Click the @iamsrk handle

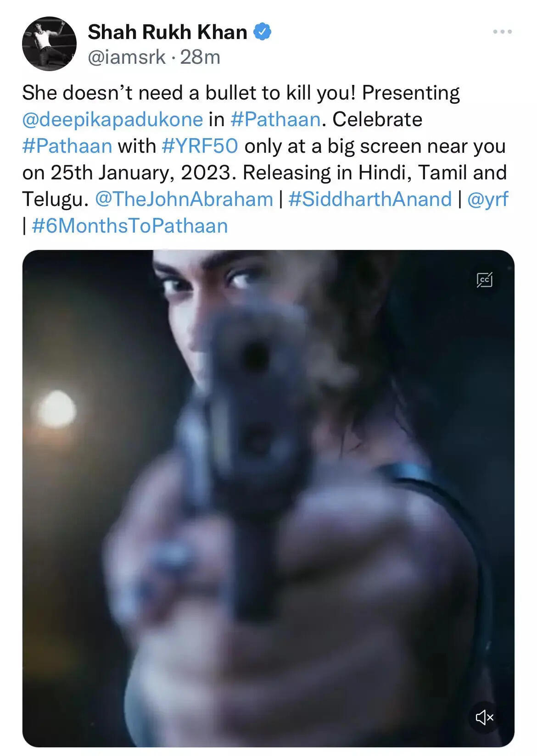pos(126,57)
